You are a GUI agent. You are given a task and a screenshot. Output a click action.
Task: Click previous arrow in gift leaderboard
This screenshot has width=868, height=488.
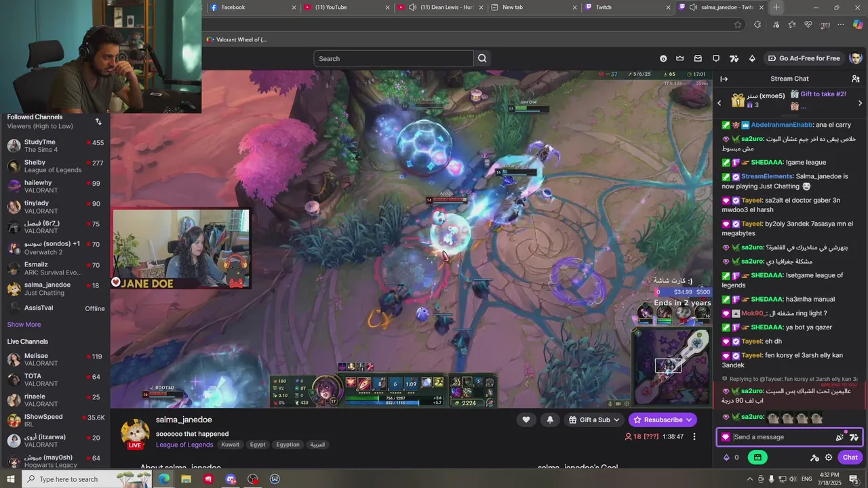pos(719,103)
